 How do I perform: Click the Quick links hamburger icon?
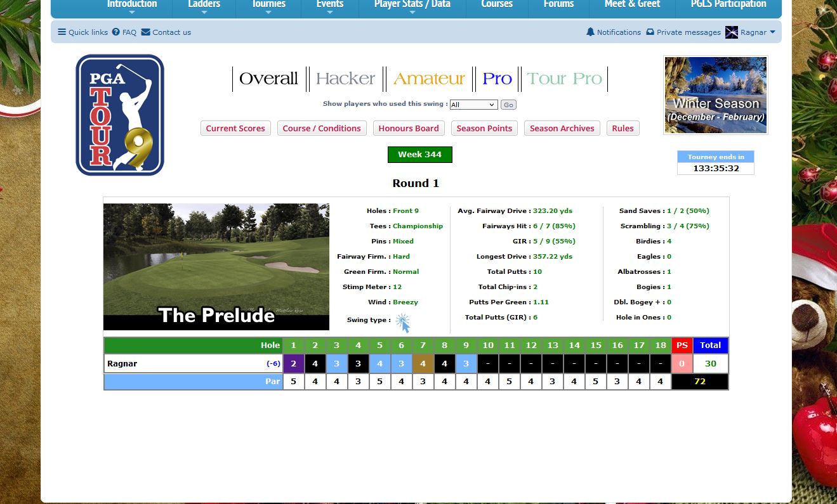coord(62,32)
